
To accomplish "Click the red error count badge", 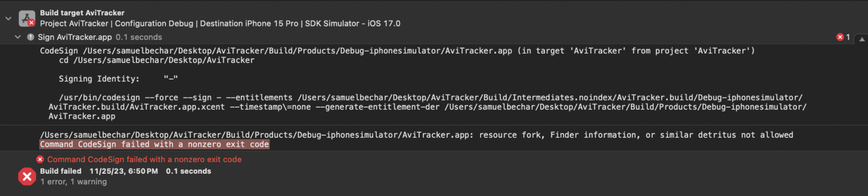I will pos(843,37).
